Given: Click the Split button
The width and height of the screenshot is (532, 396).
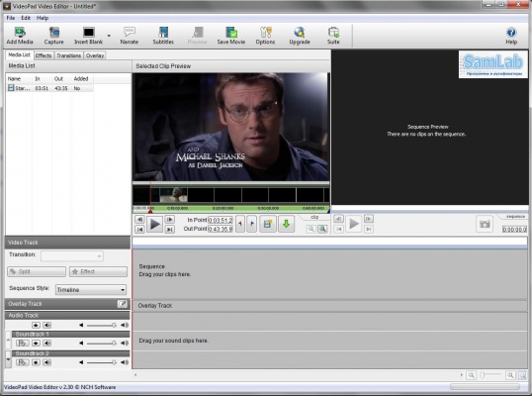Looking at the screenshot, I should point(37,271).
